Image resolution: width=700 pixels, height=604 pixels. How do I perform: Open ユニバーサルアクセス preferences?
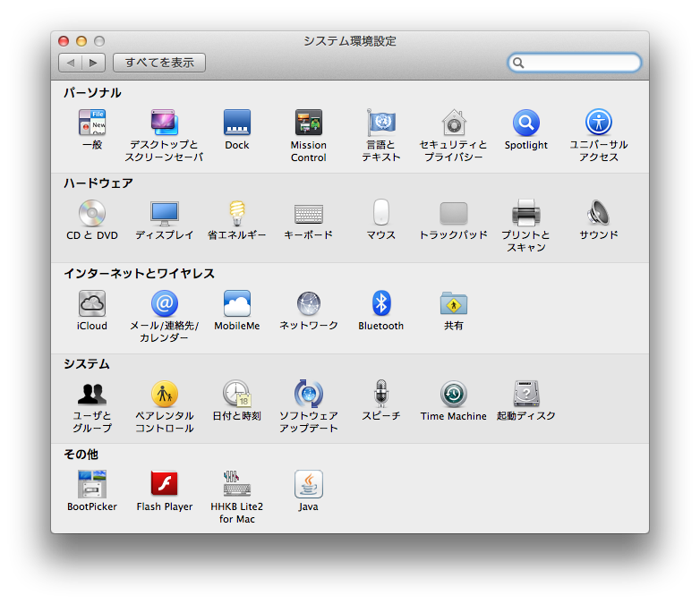tap(599, 122)
